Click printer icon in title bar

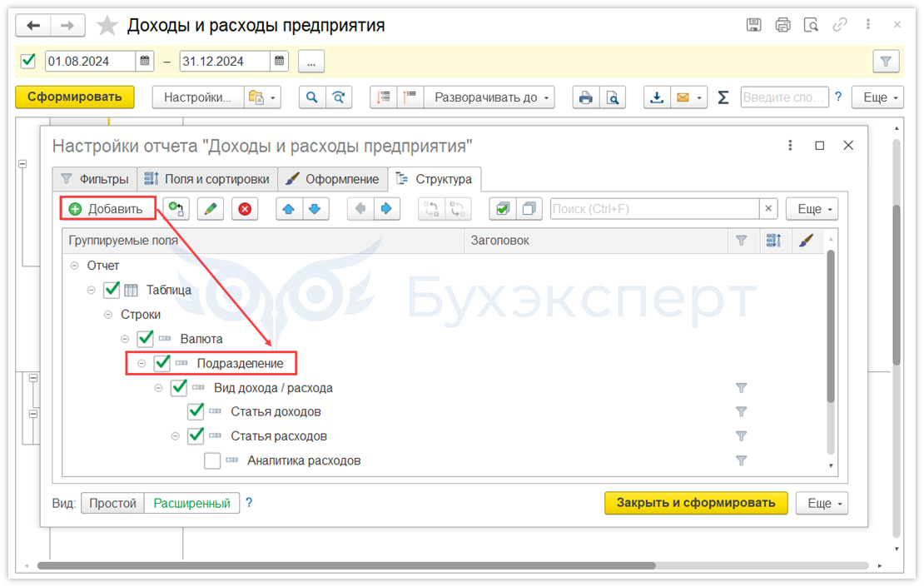(x=782, y=25)
